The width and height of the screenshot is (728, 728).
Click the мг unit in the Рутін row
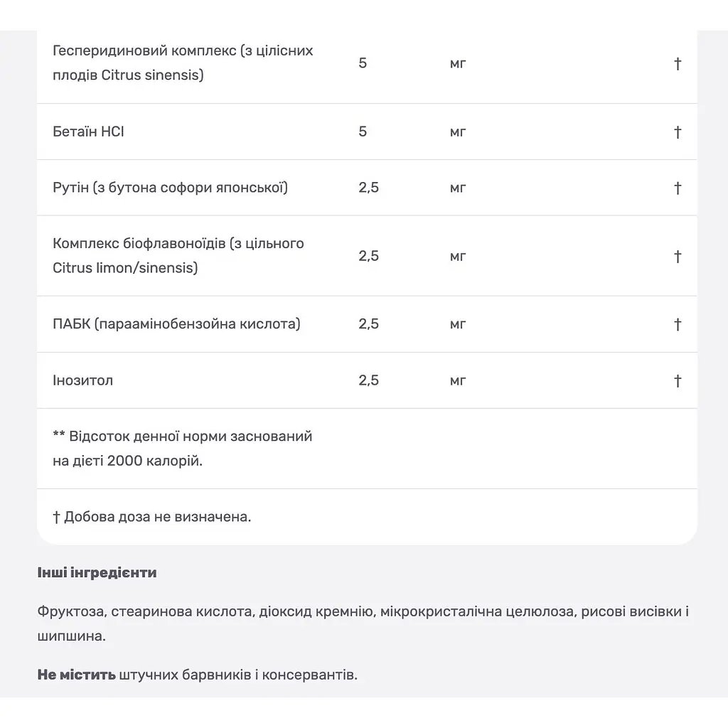point(458,188)
